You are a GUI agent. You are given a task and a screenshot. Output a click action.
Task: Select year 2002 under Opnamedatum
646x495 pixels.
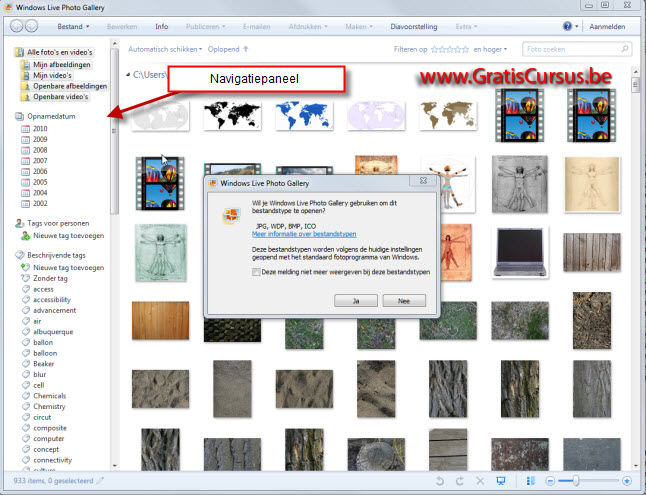pos(40,203)
